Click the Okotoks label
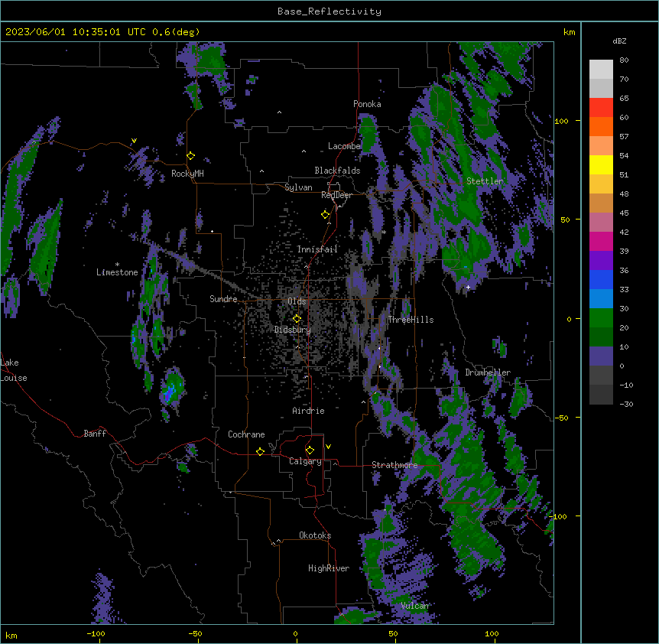 [315, 535]
